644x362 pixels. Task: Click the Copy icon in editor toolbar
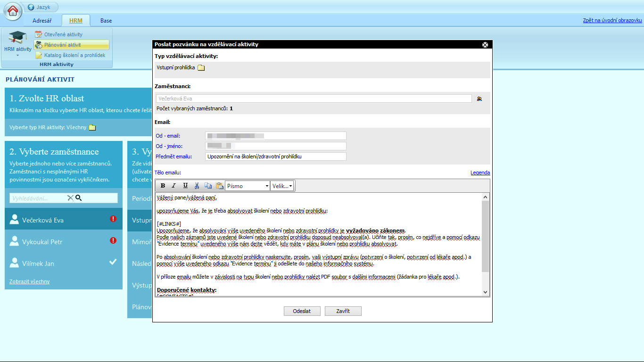[x=208, y=186]
